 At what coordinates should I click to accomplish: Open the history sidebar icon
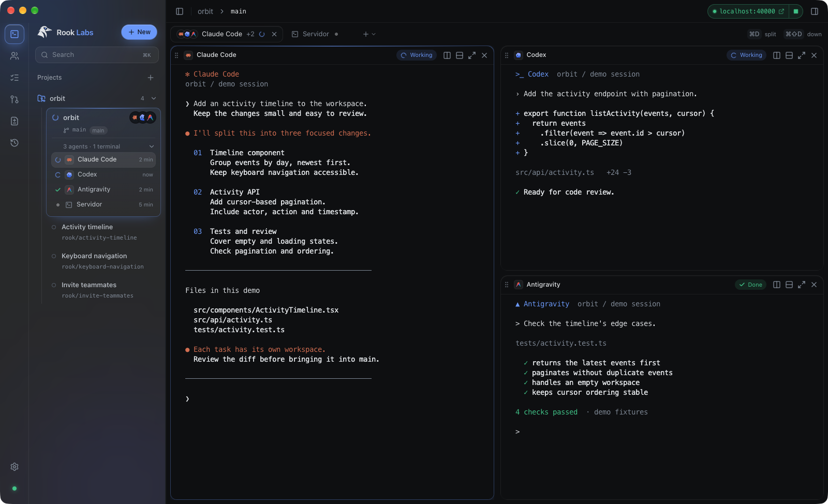point(14,143)
